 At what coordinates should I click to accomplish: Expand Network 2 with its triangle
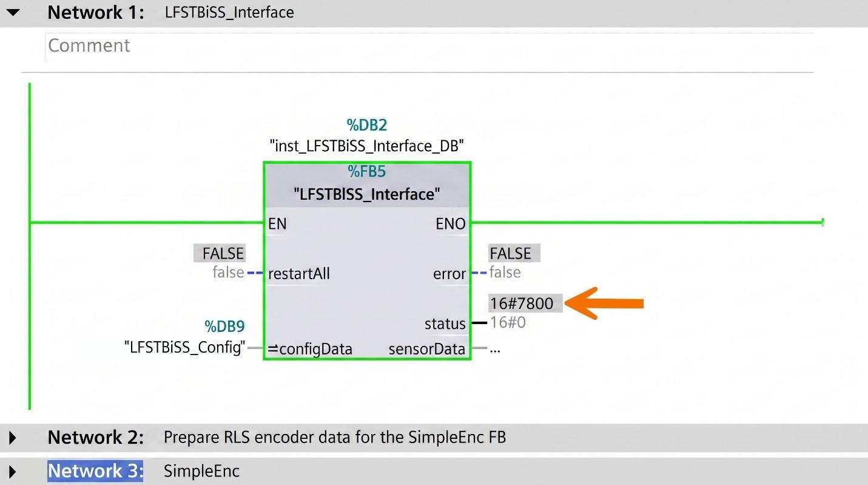tap(13, 438)
